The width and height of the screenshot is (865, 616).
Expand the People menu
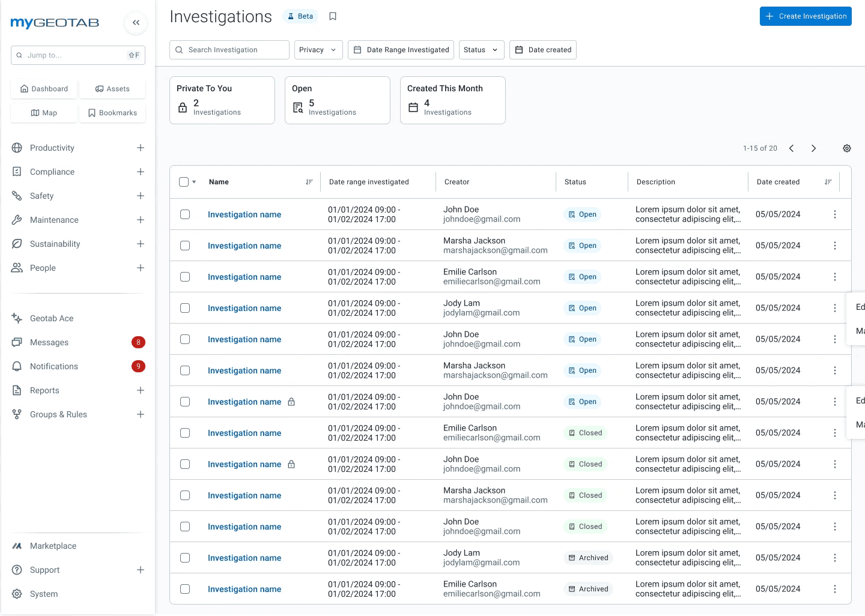[140, 268]
